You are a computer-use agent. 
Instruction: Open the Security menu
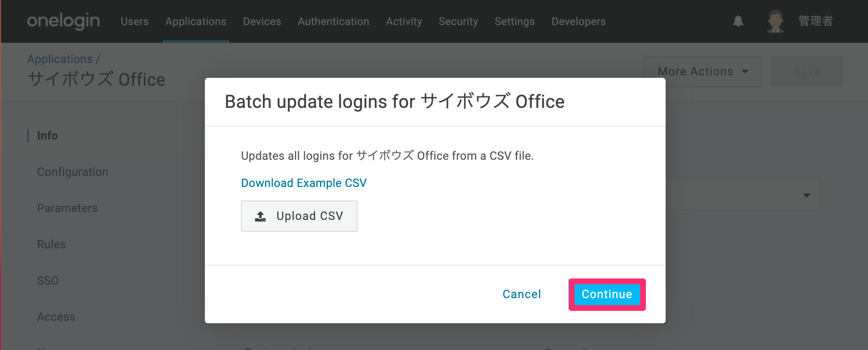458,21
